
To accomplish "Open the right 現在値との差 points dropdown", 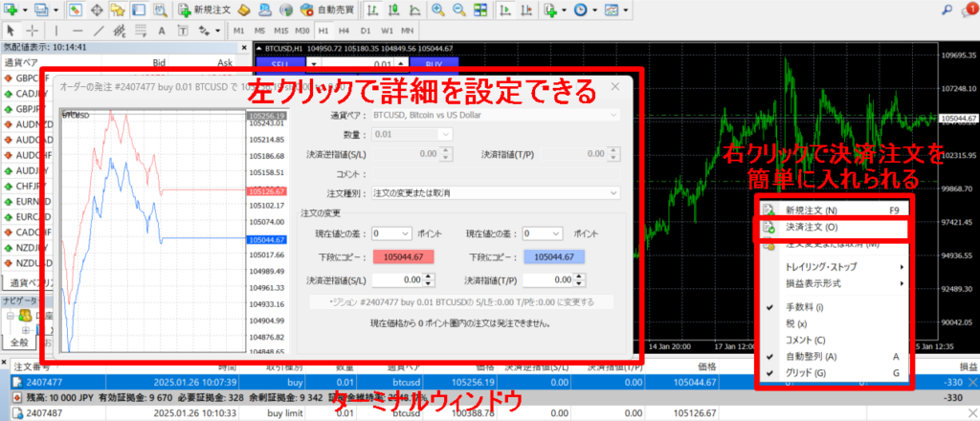I will coord(544,233).
